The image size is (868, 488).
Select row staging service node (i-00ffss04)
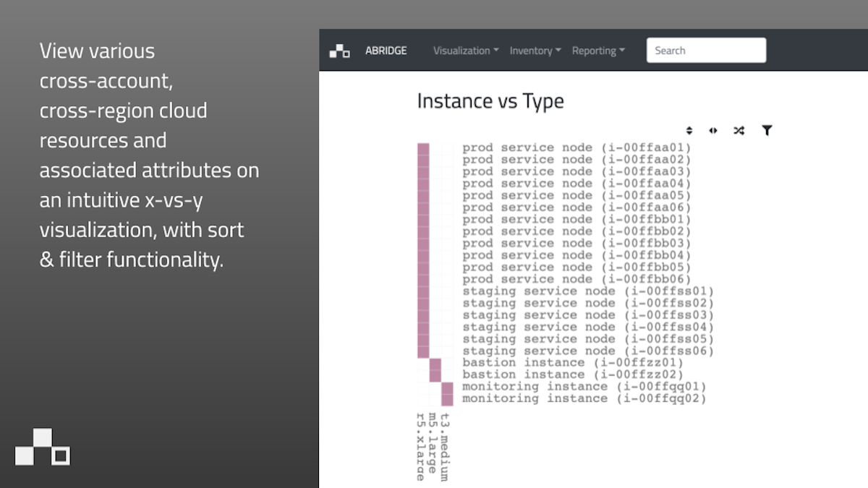[x=588, y=327]
